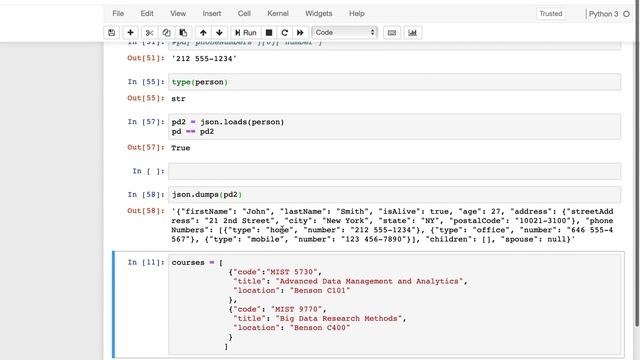Run the selected cell
640x360 pixels.
pos(246,33)
